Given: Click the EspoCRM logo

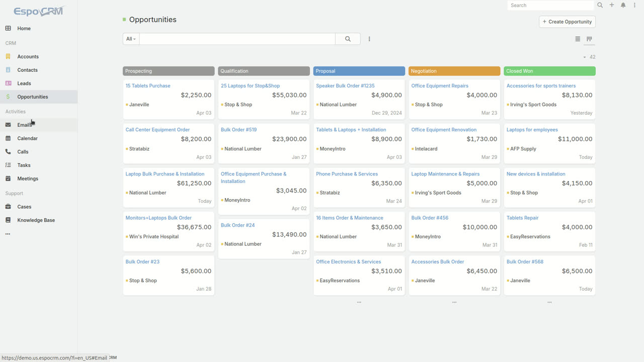Looking at the screenshot, I should click(x=39, y=11).
